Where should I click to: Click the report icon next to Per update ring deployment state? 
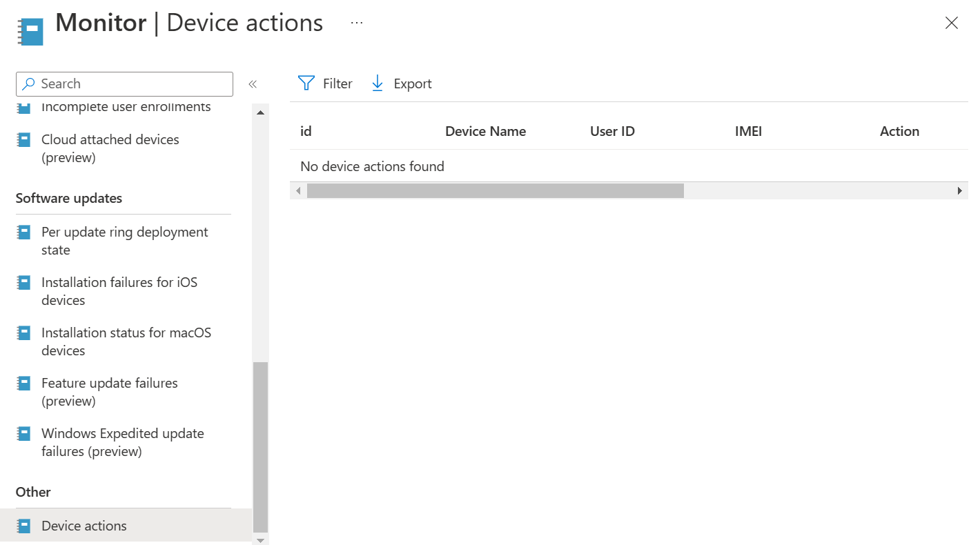(23, 231)
